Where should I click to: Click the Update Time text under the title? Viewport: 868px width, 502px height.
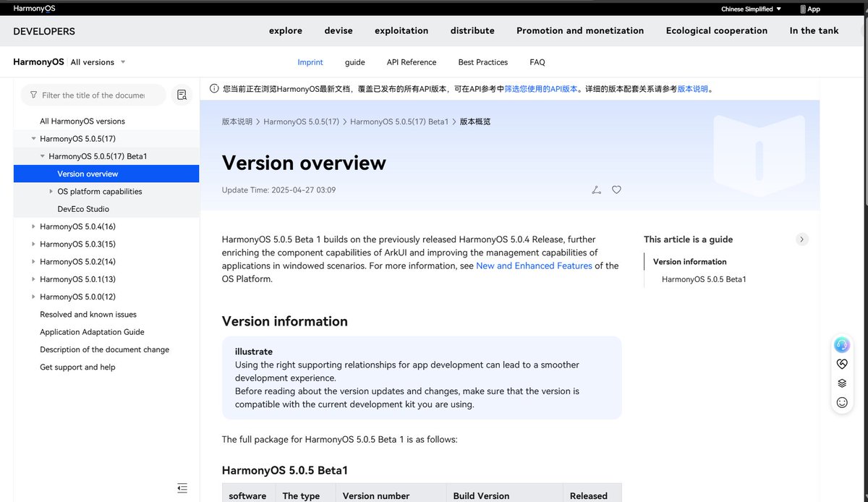[278, 190]
